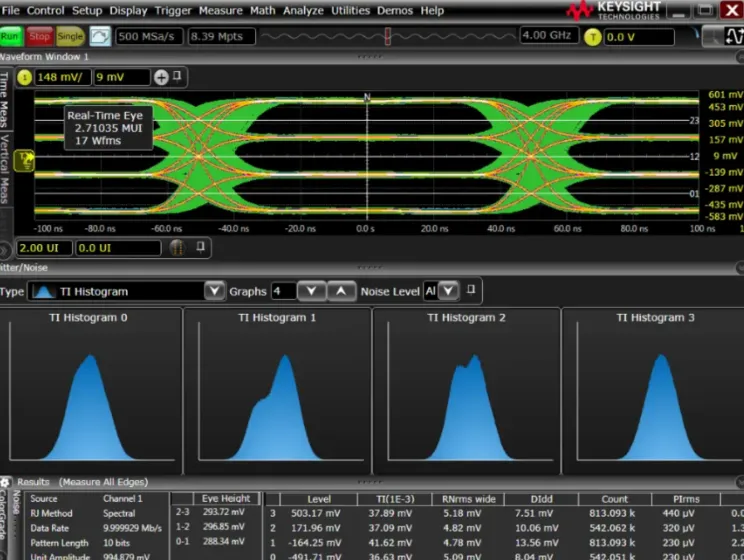This screenshot has width=744, height=560.
Task: Click the memory bar position marker
Action: coord(387,36)
